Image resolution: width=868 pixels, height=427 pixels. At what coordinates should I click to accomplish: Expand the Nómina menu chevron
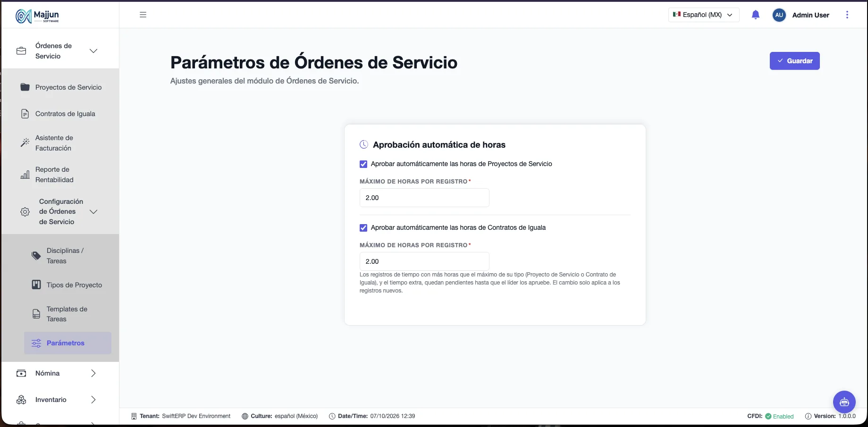pos(93,373)
